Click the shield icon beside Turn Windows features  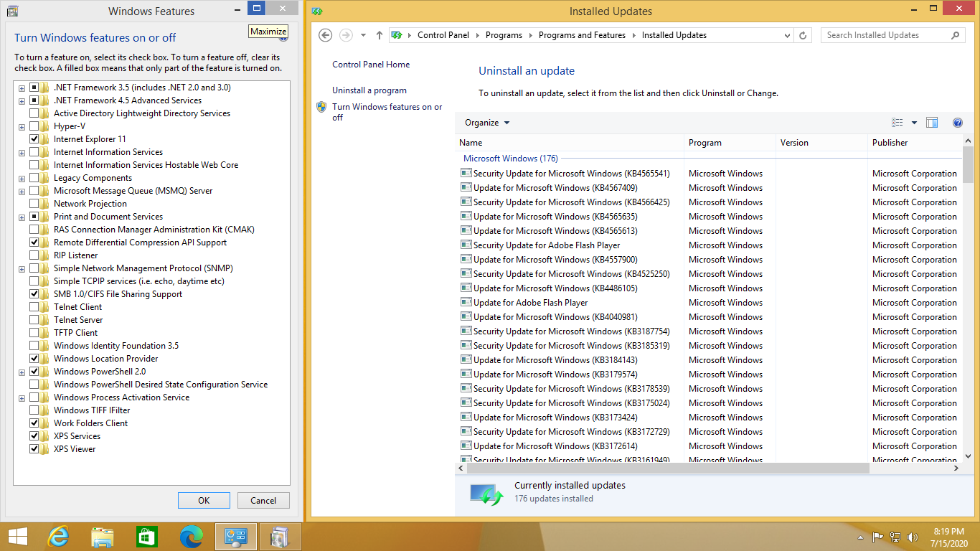pos(321,107)
